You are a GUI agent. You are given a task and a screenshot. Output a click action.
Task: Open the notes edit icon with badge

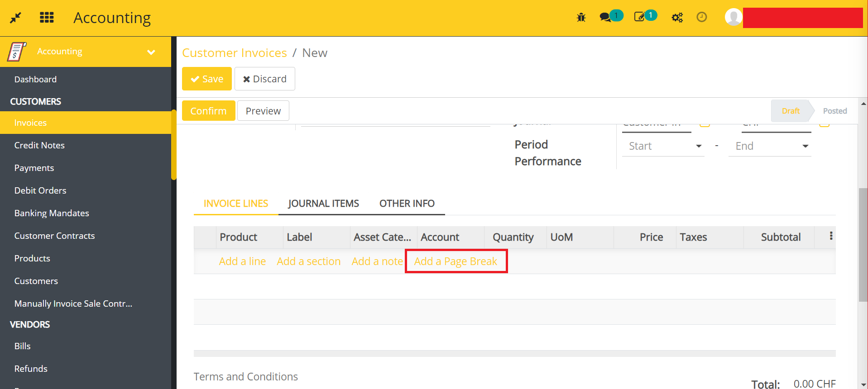coord(639,17)
